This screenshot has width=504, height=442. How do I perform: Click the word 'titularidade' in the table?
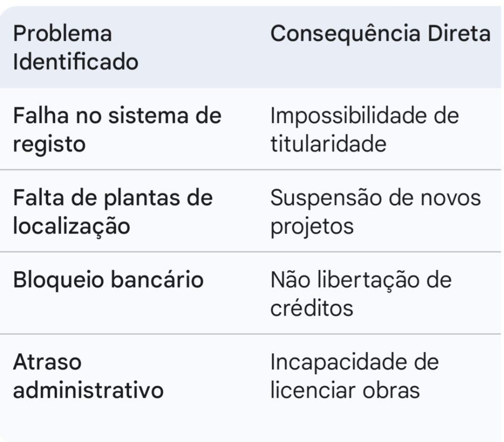(328, 144)
